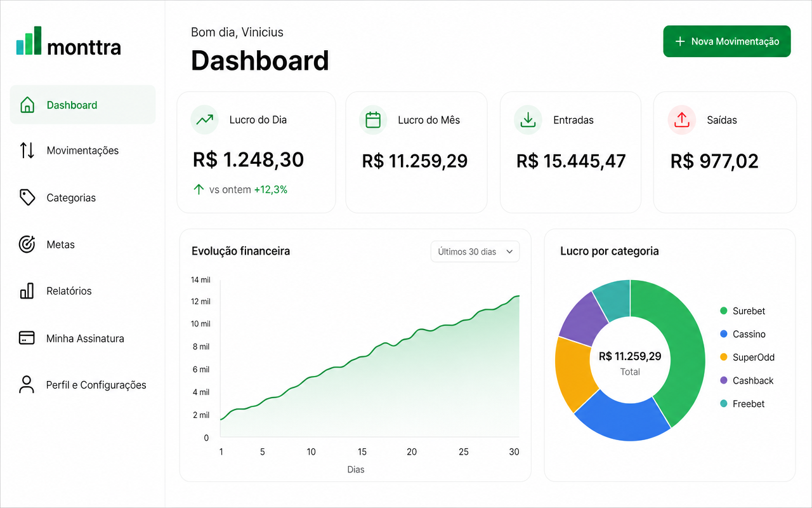The width and height of the screenshot is (812, 508).
Task: Click the tag icon for Categorias
Action: [27, 197]
